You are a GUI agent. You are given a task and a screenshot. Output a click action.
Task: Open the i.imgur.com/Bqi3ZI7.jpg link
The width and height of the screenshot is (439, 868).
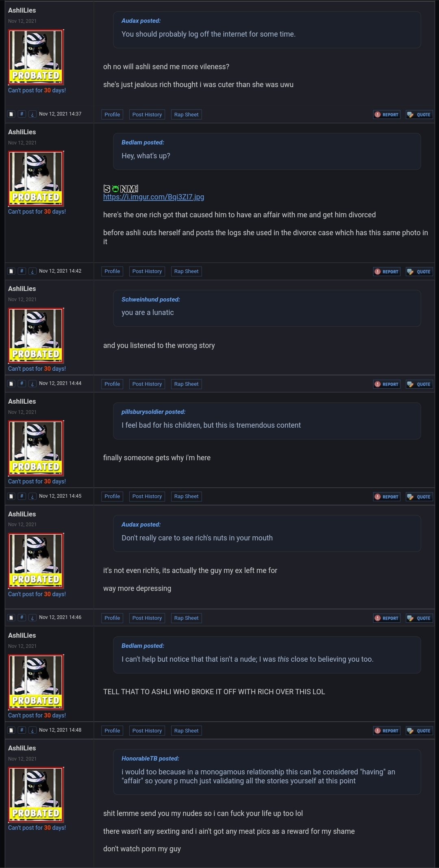click(154, 197)
